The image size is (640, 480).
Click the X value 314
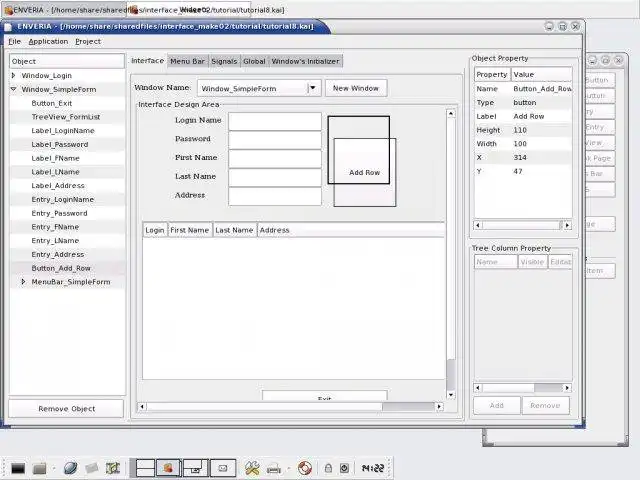click(520, 158)
